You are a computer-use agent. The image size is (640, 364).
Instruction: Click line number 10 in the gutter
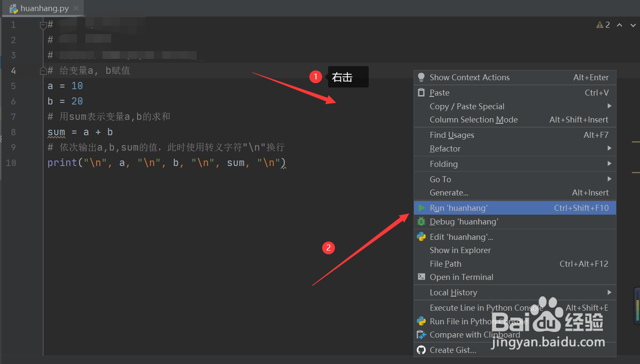11,163
